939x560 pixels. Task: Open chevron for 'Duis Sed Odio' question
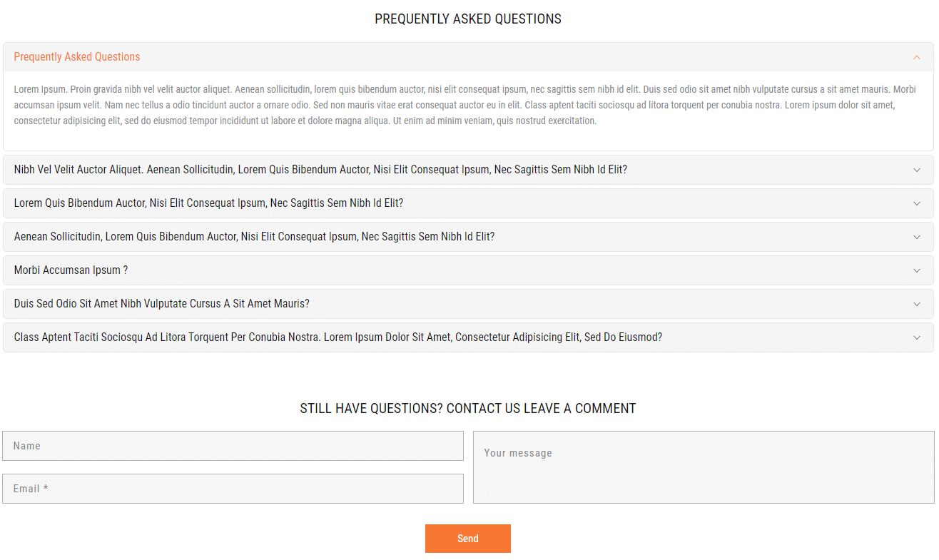coord(917,305)
